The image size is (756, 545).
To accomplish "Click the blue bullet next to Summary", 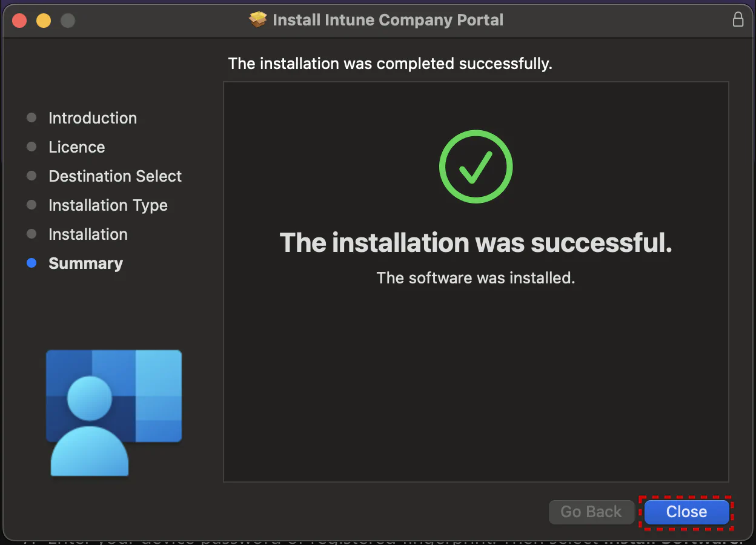I will point(31,263).
